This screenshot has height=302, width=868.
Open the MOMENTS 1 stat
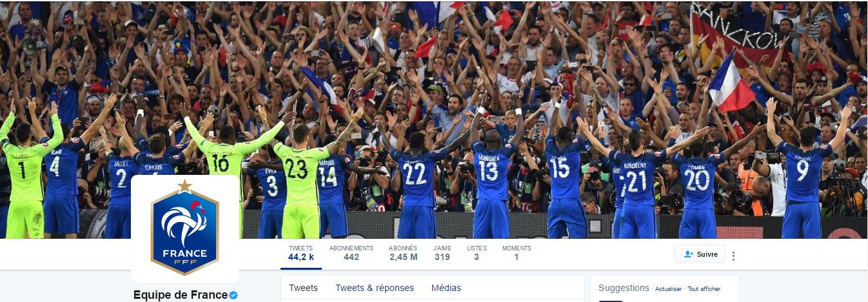[517, 253]
